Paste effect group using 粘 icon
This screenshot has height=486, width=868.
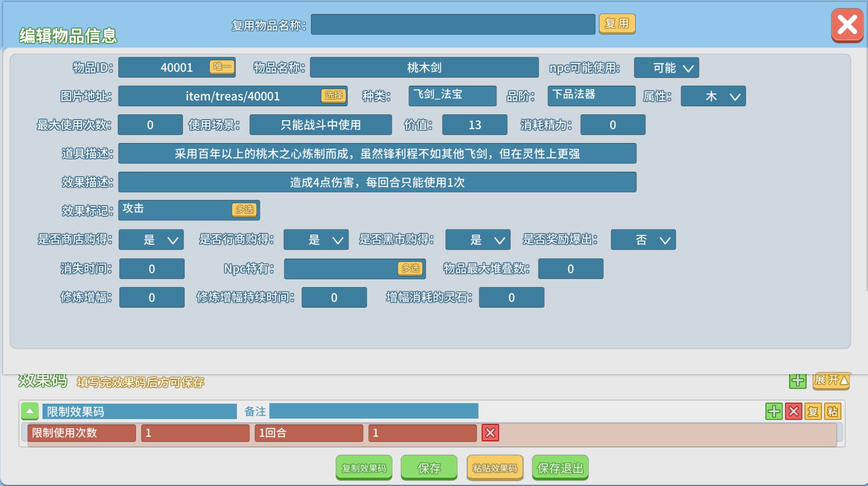[832, 411]
